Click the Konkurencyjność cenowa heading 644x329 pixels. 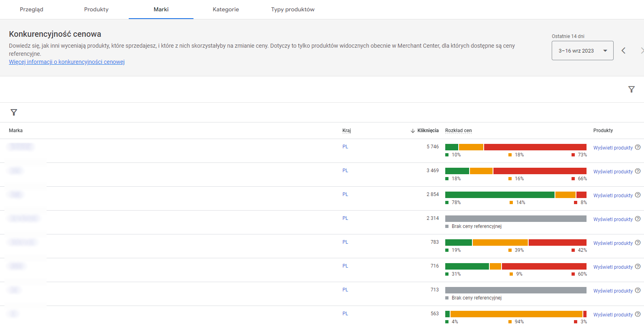[55, 34]
